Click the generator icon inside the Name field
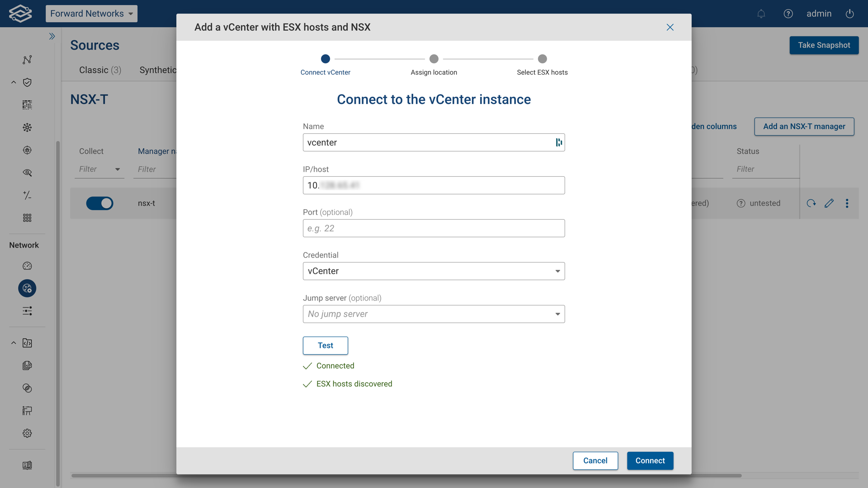This screenshot has width=868, height=488. 559,142
